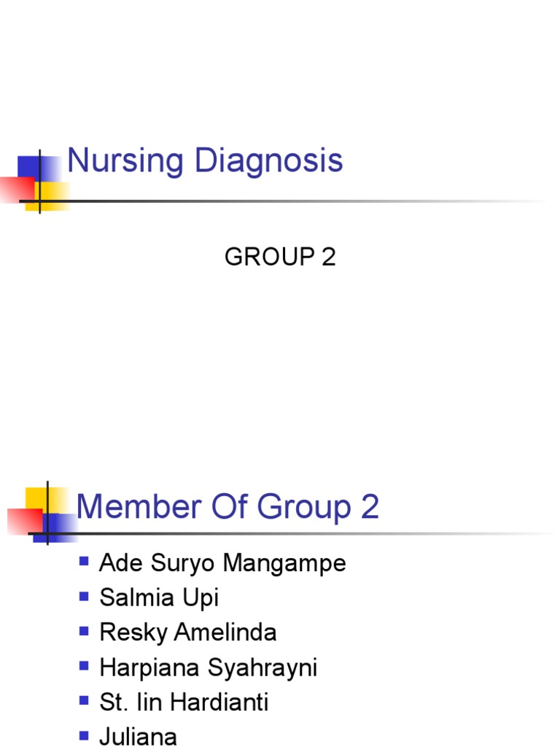This screenshot has height=747, width=560.
Task: Click the "Salmia Upi" list entry
Action: pos(159,598)
